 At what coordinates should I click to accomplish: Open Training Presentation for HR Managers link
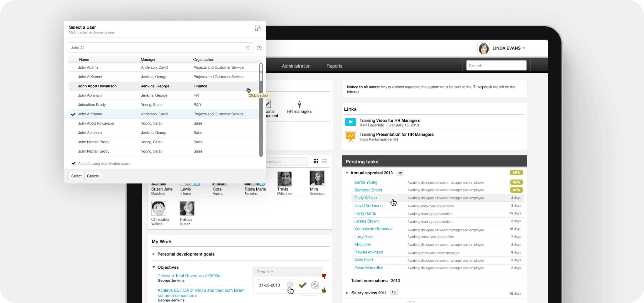click(x=397, y=134)
